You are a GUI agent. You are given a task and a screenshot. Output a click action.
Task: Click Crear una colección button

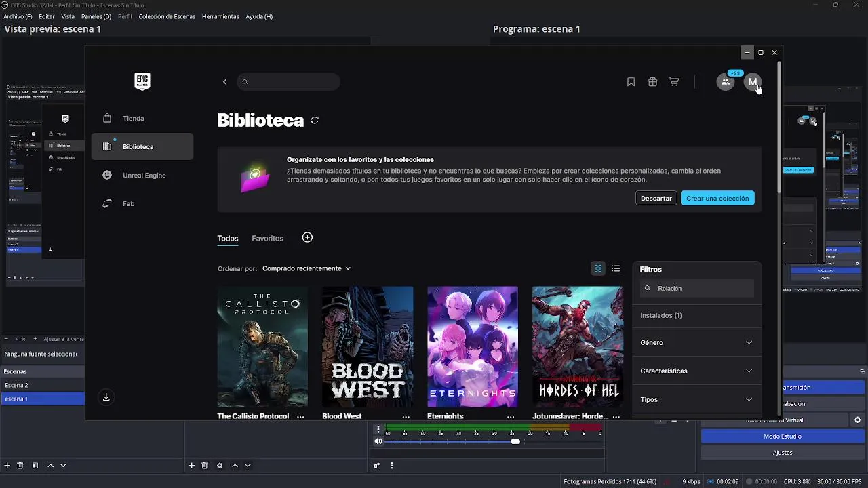click(x=717, y=198)
